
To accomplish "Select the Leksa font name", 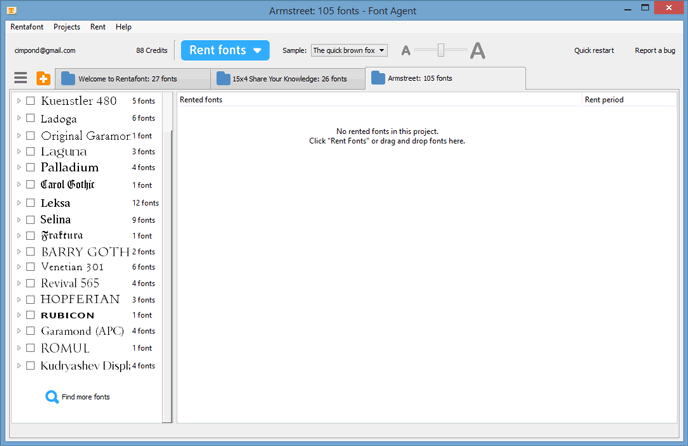I will tap(55, 203).
